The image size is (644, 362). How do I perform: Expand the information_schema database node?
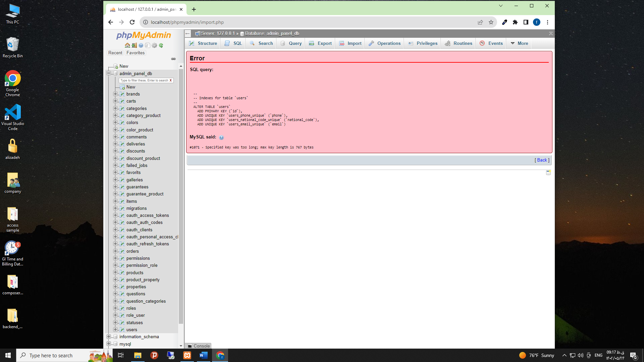(109, 337)
